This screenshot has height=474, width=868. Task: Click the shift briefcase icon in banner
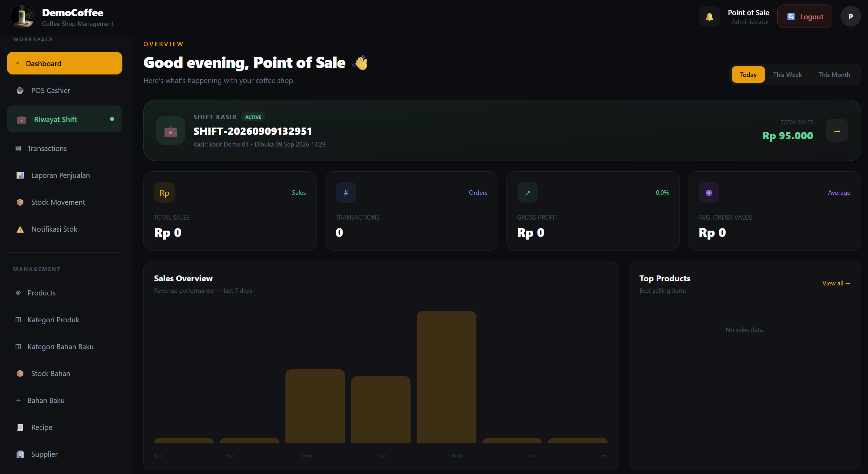pos(171,130)
